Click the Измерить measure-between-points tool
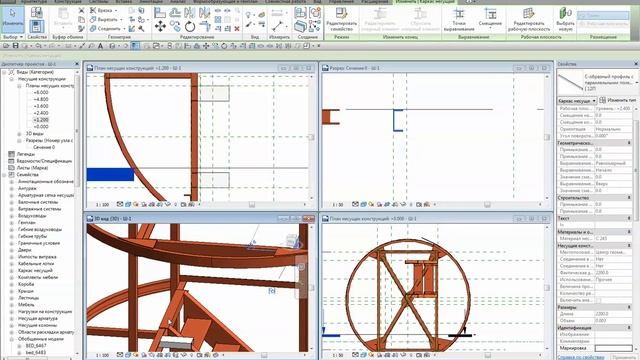Screen dimensions: 640x360 pyautogui.click(x=277, y=26)
